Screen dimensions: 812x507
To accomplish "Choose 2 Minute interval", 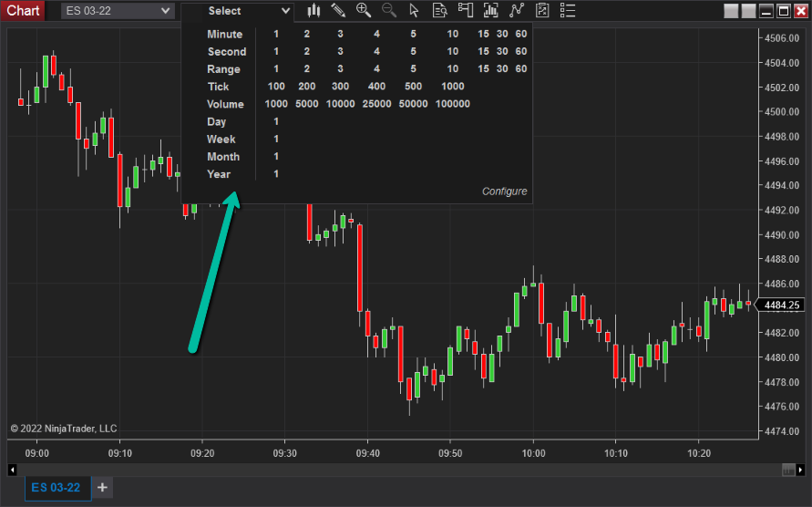I will pyautogui.click(x=306, y=34).
